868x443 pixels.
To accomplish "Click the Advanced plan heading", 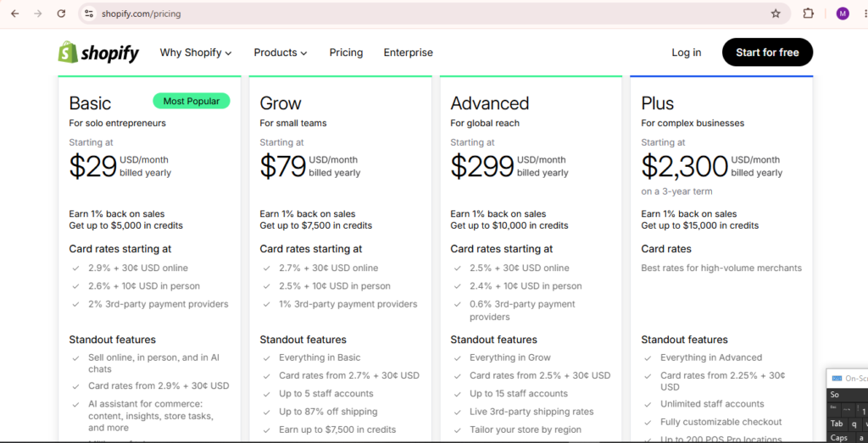I will point(490,103).
